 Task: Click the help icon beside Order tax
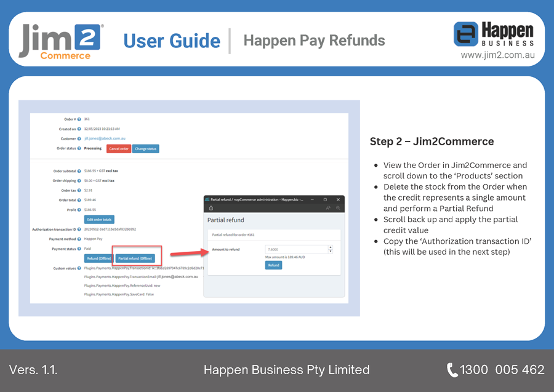[x=79, y=190]
